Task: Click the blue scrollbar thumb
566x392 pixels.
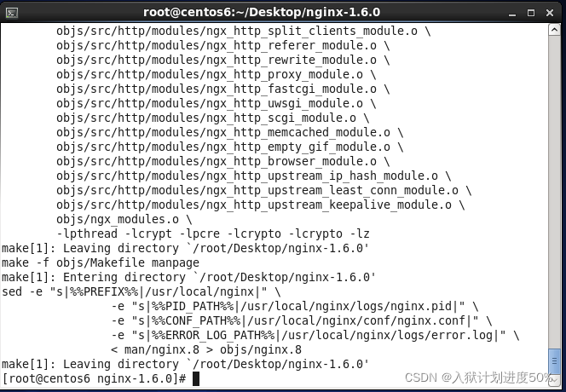Action: (554, 361)
